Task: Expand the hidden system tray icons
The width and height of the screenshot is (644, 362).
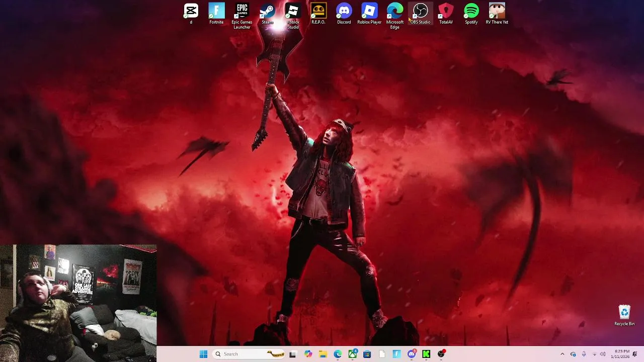Action: click(x=562, y=354)
